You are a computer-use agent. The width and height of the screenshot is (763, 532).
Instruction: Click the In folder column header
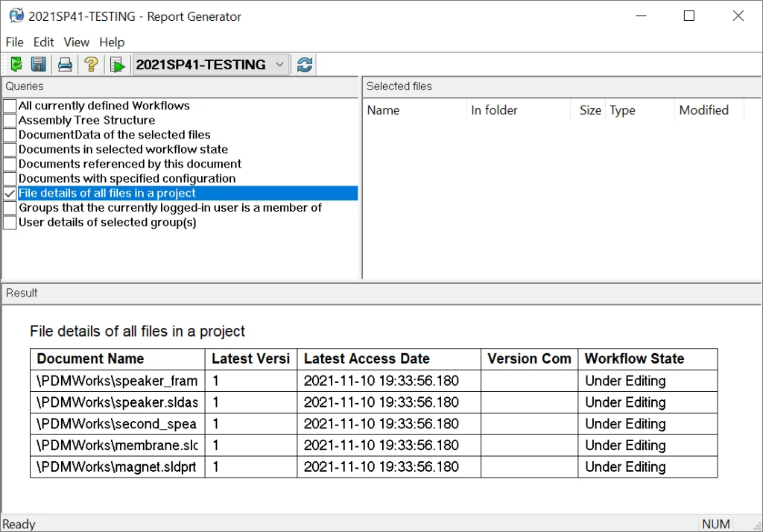[x=494, y=110]
